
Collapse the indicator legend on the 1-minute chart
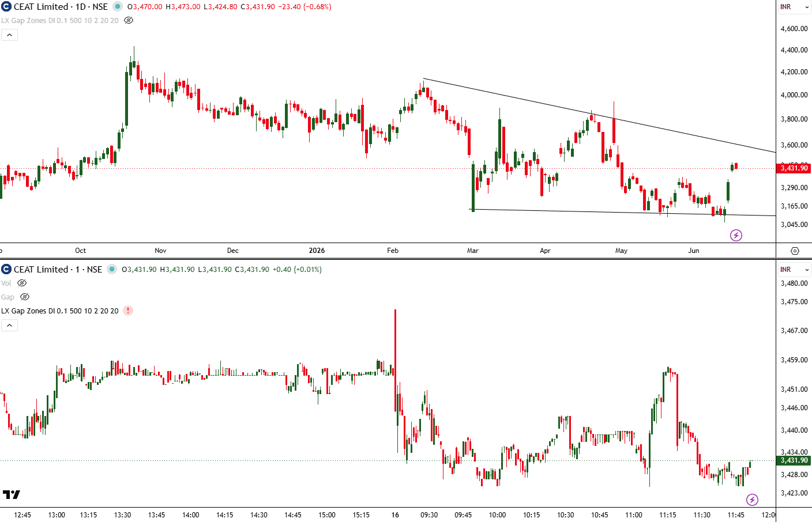[x=9, y=326]
